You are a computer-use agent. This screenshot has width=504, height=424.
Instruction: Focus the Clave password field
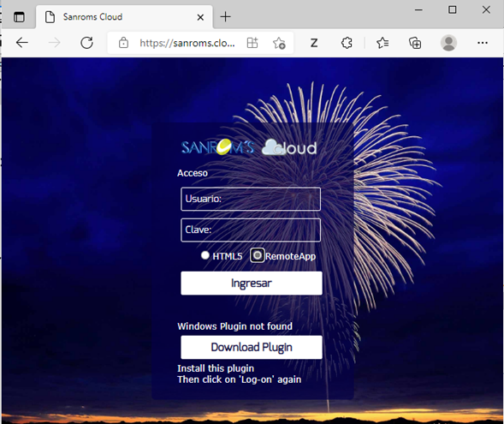[251, 230]
